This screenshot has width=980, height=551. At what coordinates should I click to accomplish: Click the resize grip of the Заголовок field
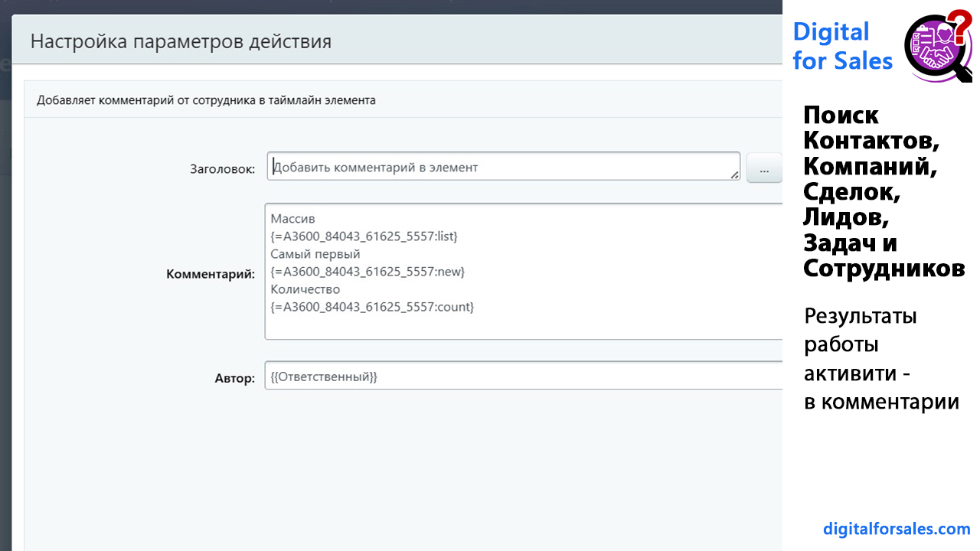[x=734, y=175]
